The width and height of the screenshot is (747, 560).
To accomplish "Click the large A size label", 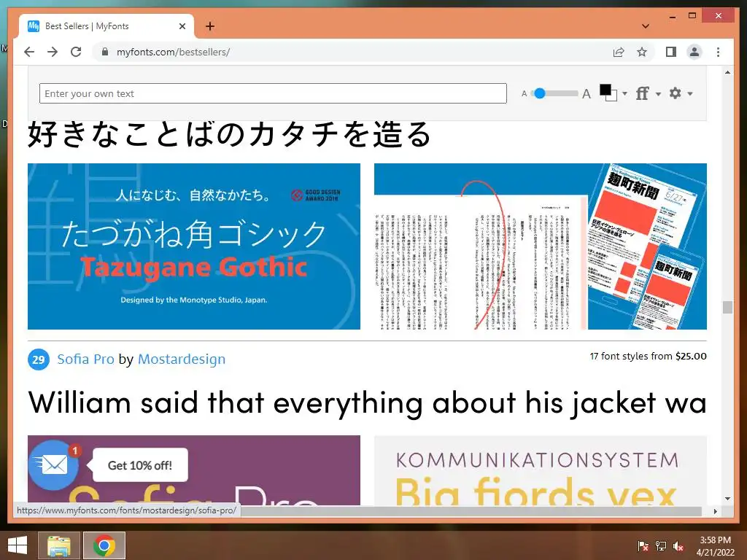I will pos(587,94).
